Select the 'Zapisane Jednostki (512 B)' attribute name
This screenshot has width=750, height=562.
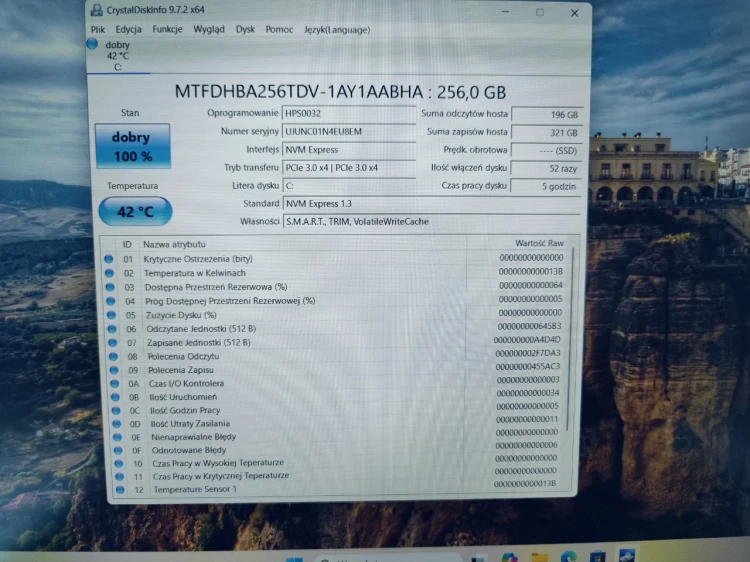[x=199, y=342]
